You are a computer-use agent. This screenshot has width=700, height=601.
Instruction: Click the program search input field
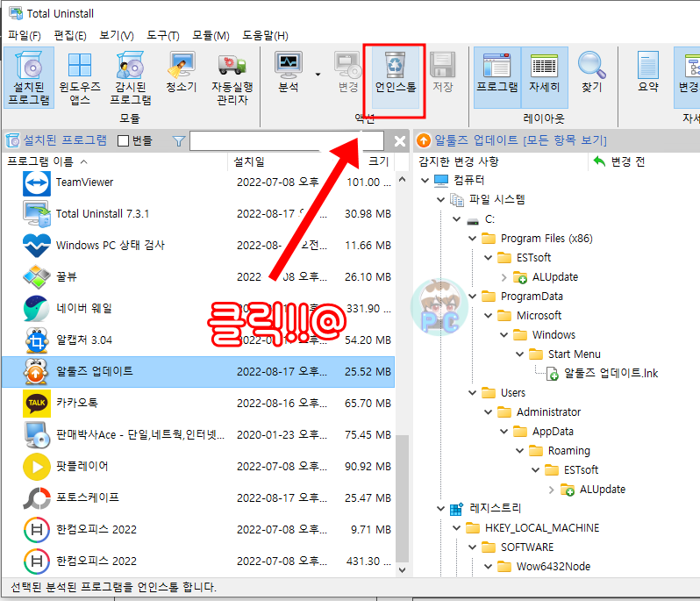tap(287, 141)
